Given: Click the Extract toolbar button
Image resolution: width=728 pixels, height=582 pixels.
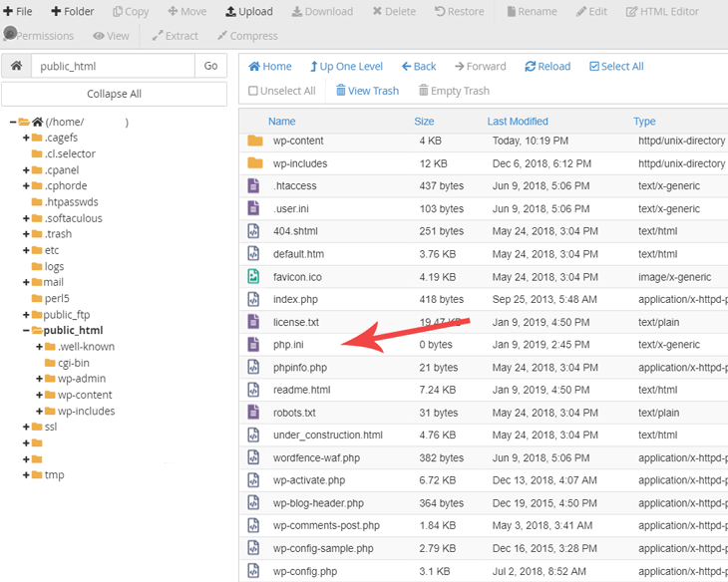Looking at the screenshot, I should click(176, 36).
